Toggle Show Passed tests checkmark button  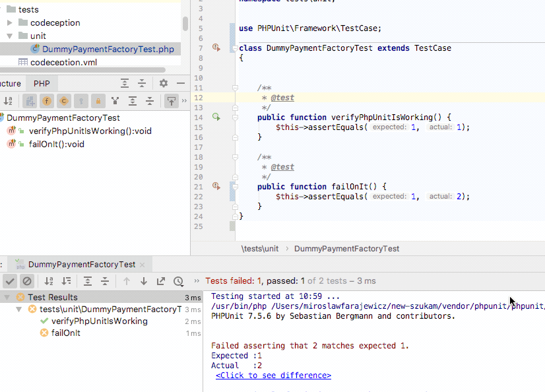coord(10,280)
